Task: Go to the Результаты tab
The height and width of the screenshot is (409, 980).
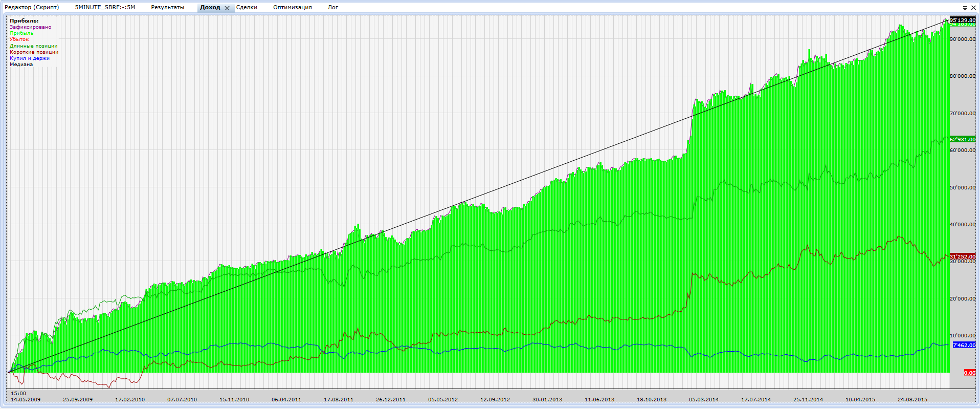Action: pos(167,7)
